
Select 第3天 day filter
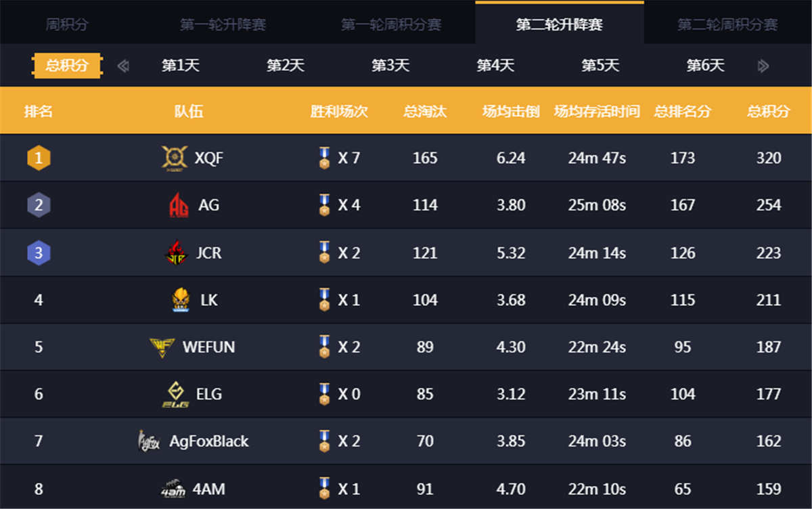click(x=390, y=66)
